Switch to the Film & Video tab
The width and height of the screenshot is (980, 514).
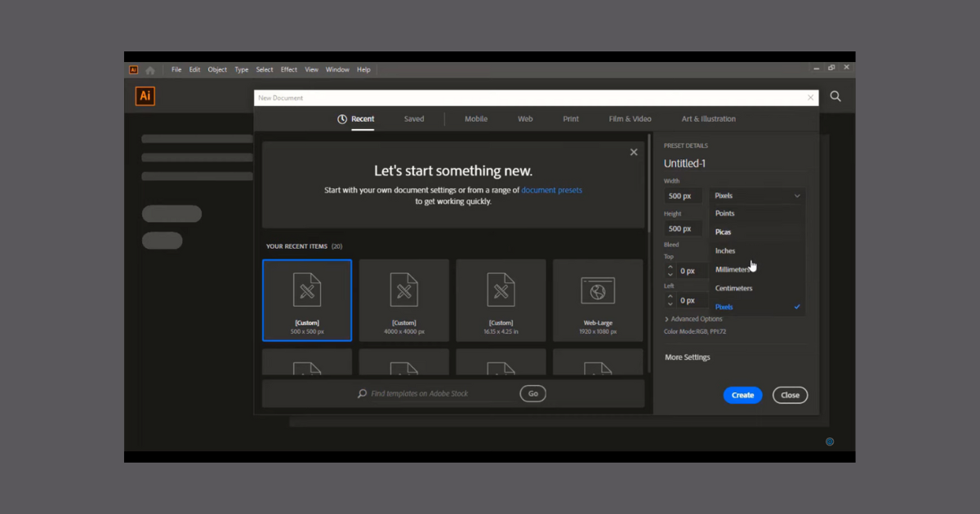click(x=630, y=119)
